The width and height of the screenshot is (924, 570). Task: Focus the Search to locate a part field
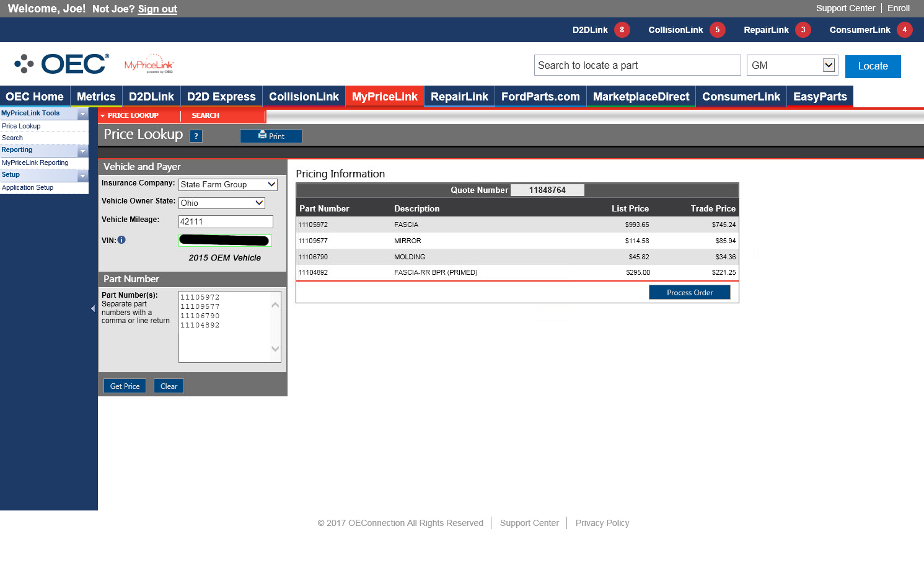637,65
